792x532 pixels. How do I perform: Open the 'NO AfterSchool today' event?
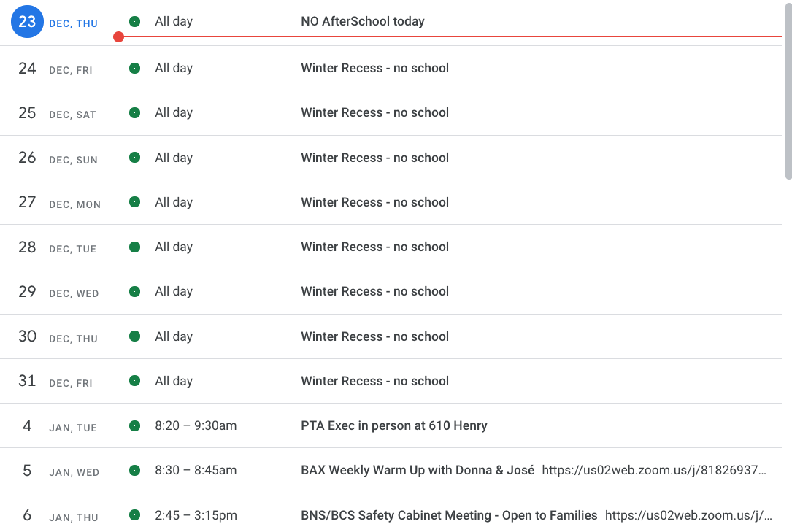click(x=363, y=21)
